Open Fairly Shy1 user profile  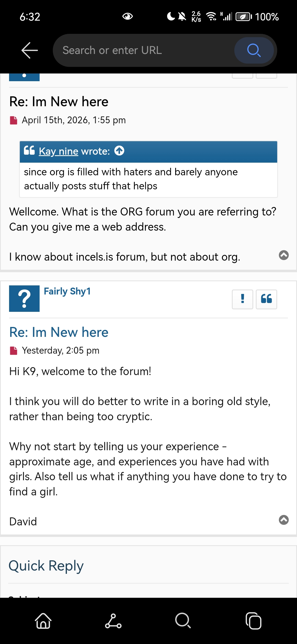click(67, 291)
